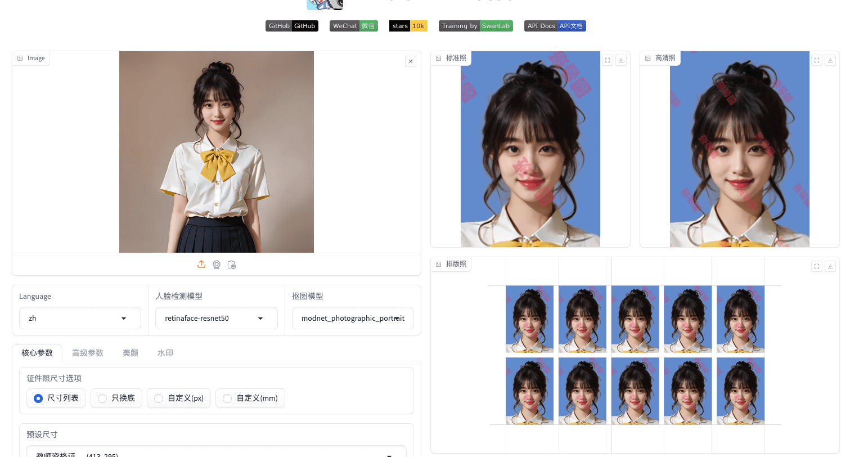Click the webcam capture icon
Screen dimensions: 868x457
(x=217, y=265)
